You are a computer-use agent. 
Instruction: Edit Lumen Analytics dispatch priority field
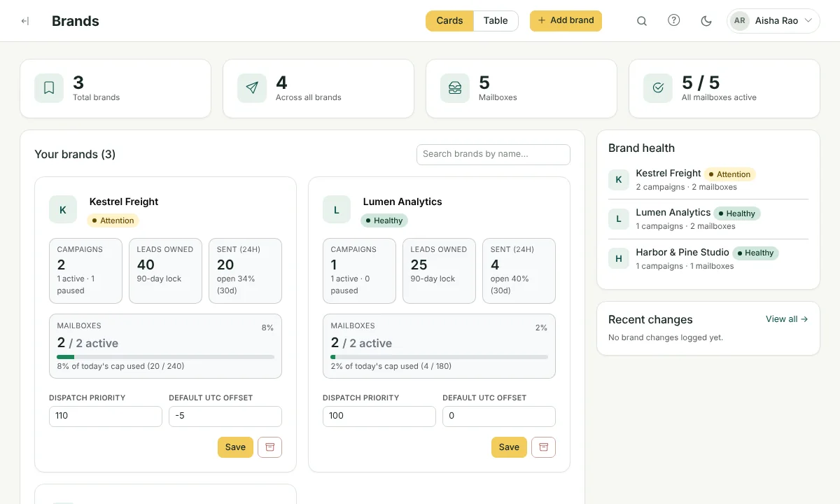coord(379,416)
